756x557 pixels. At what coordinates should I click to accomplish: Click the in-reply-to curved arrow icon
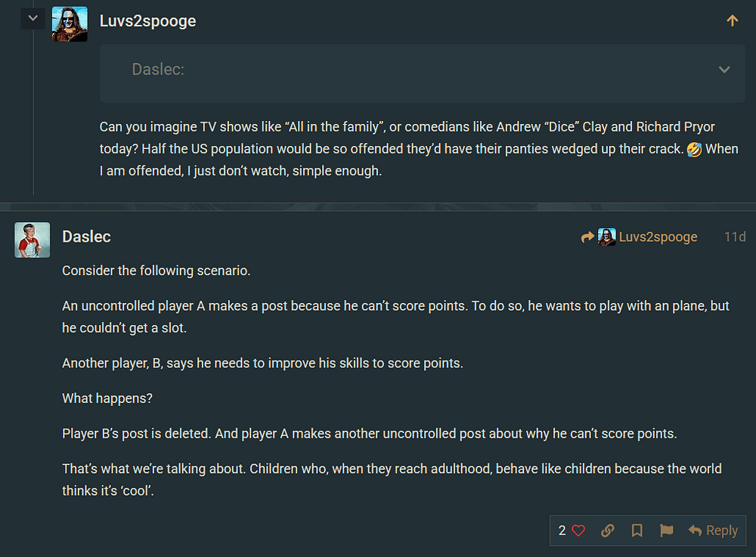pos(587,237)
